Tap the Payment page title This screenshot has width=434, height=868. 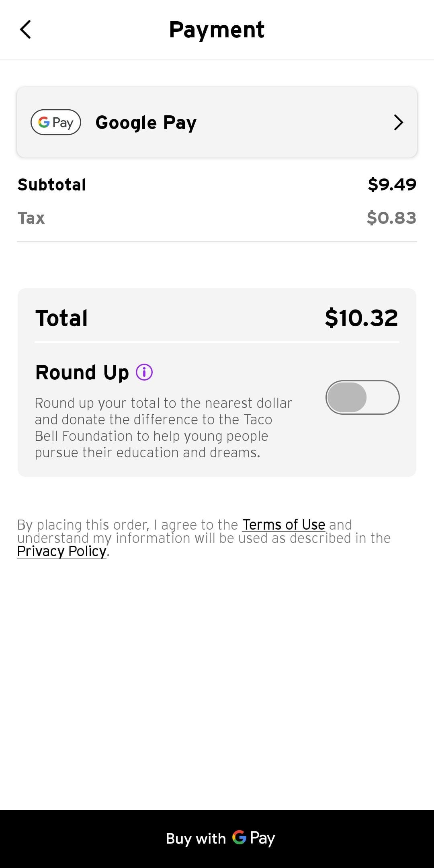(x=217, y=30)
